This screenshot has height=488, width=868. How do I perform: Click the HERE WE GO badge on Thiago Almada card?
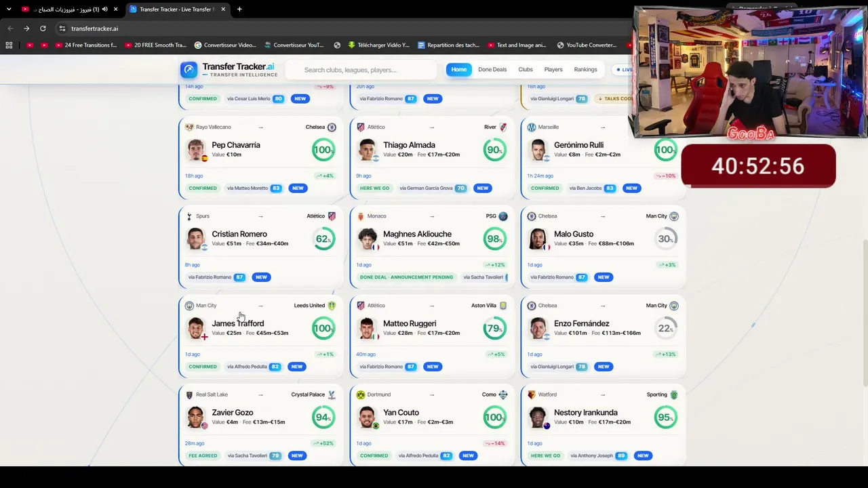(374, 188)
